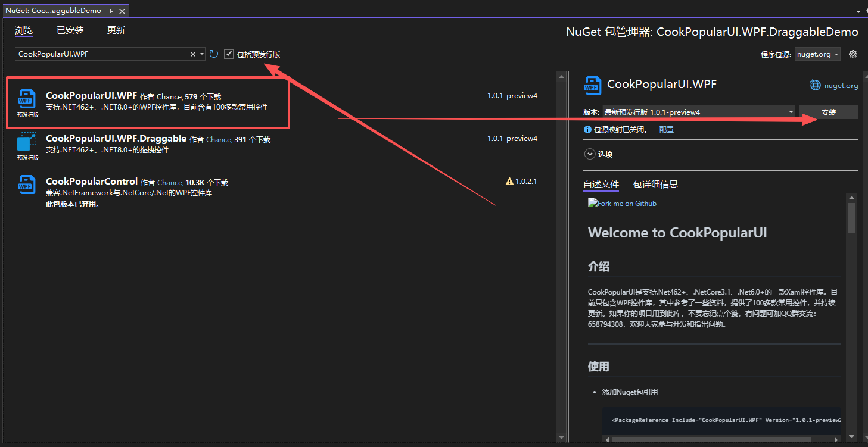Click version 1.0.2.1 of CookPopularControl
The height and width of the screenshot is (447, 868).
pyautogui.click(x=526, y=182)
